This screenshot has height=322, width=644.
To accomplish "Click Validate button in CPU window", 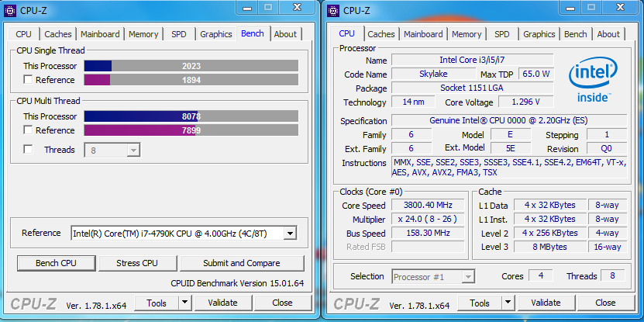I will pyautogui.click(x=546, y=303).
